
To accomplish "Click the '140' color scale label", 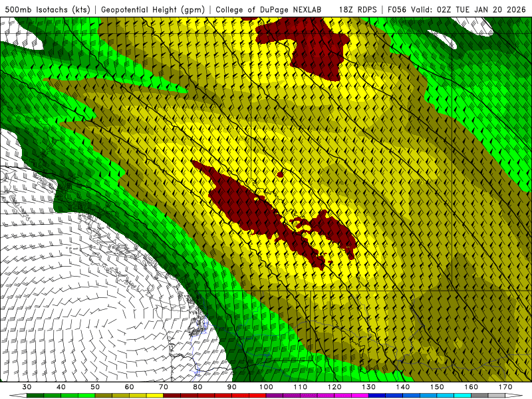I will click(x=403, y=387).
